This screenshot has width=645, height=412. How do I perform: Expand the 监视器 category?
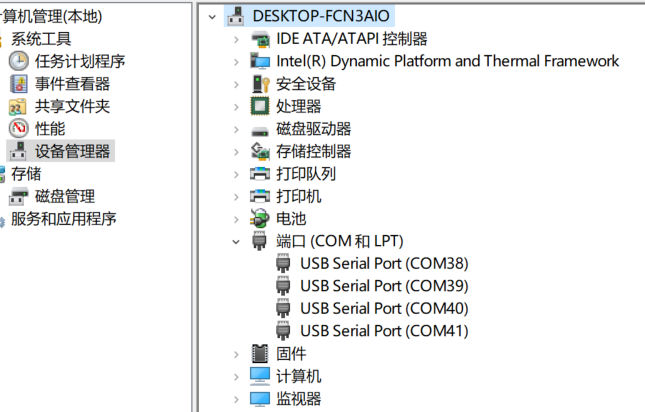coord(236,399)
